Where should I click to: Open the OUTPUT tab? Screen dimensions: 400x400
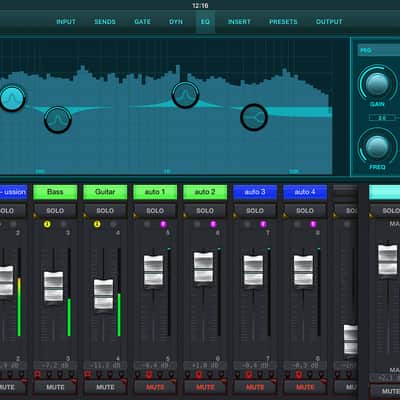pyautogui.click(x=329, y=22)
